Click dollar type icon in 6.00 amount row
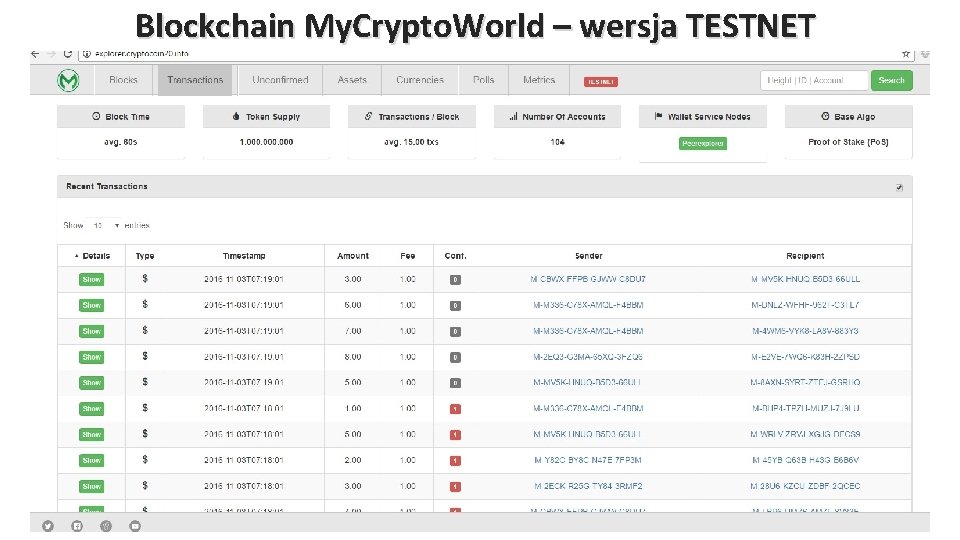 point(145,304)
